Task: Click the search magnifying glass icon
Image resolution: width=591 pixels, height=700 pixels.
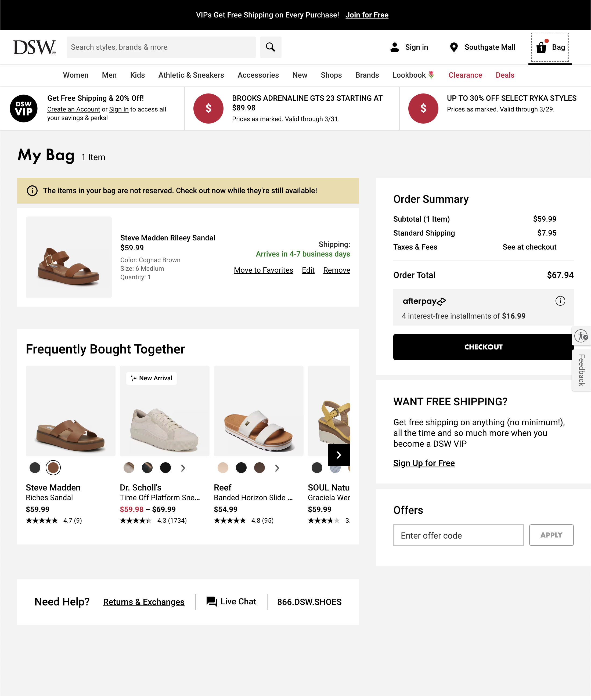Action: (x=270, y=47)
